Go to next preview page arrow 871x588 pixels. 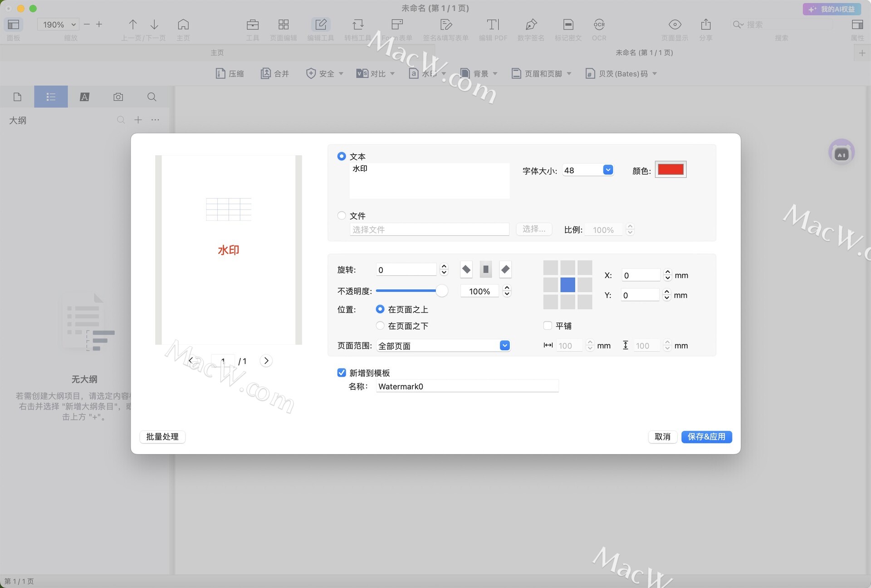coord(266,361)
